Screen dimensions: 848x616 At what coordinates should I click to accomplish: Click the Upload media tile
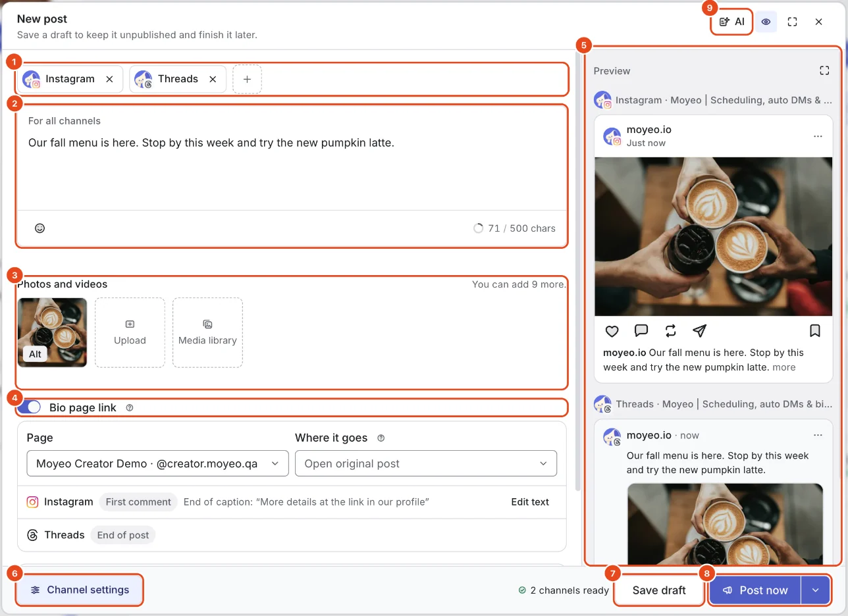130,332
